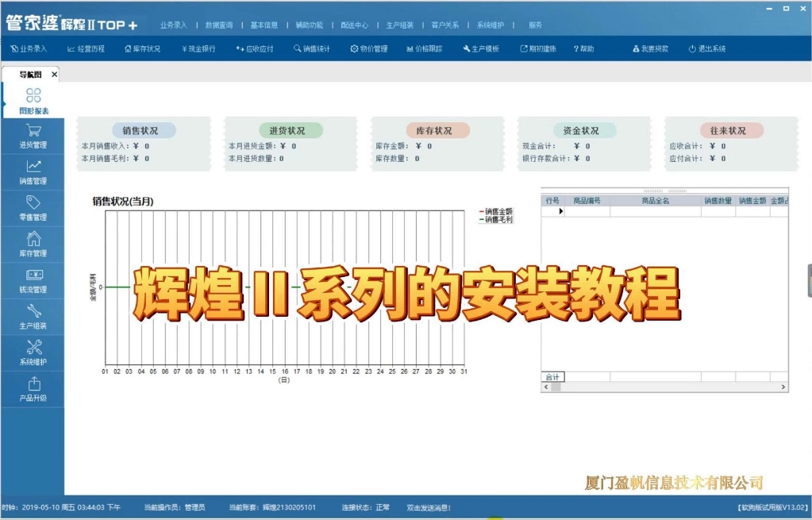This screenshot has width=812, height=520.
Task: Open the 生产组装 menu in top menu bar
Action: coord(400,25)
